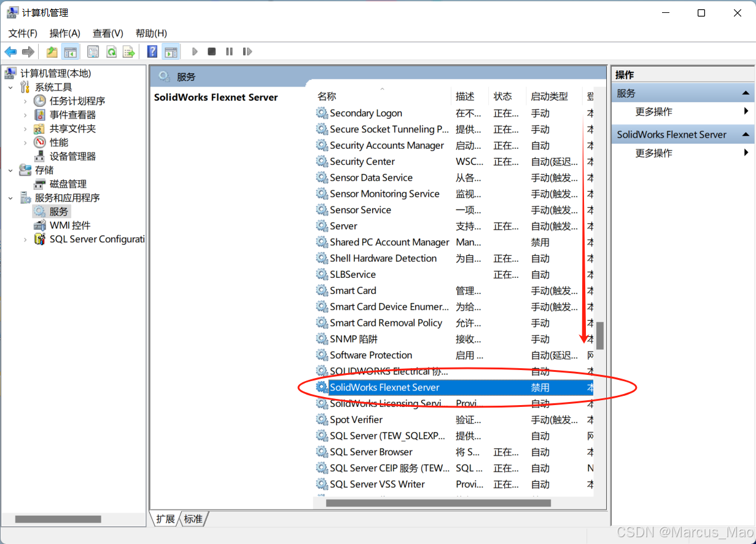This screenshot has width=756, height=544.
Task: Open the 查看(V) menu
Action: (x=108, y=33)
